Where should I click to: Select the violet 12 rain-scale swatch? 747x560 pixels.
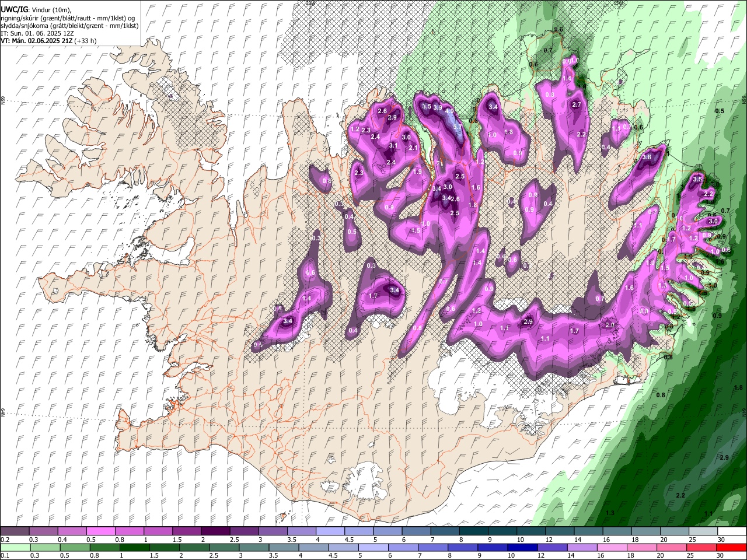point(552,547)
